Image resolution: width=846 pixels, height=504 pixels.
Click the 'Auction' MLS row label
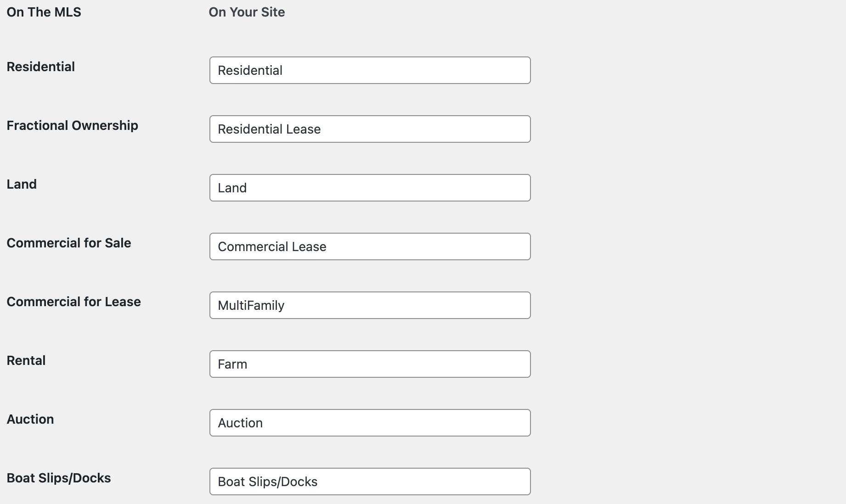(30, 419)
